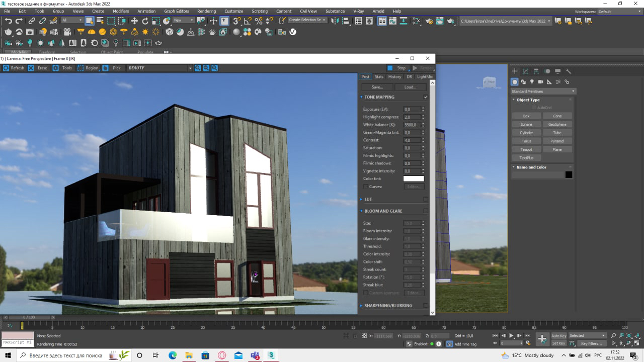Viewport: 644px width, 362px height.
Task: Click the Teapot primitive button
Action: point(526,149)
